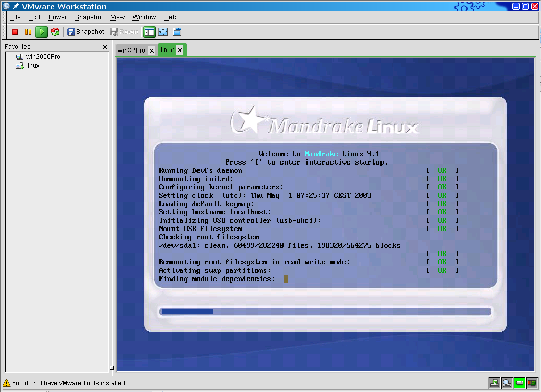The image size is (541, 392).
Task: Click the 'Favorites' panel heading
Action: pos(18,47)
